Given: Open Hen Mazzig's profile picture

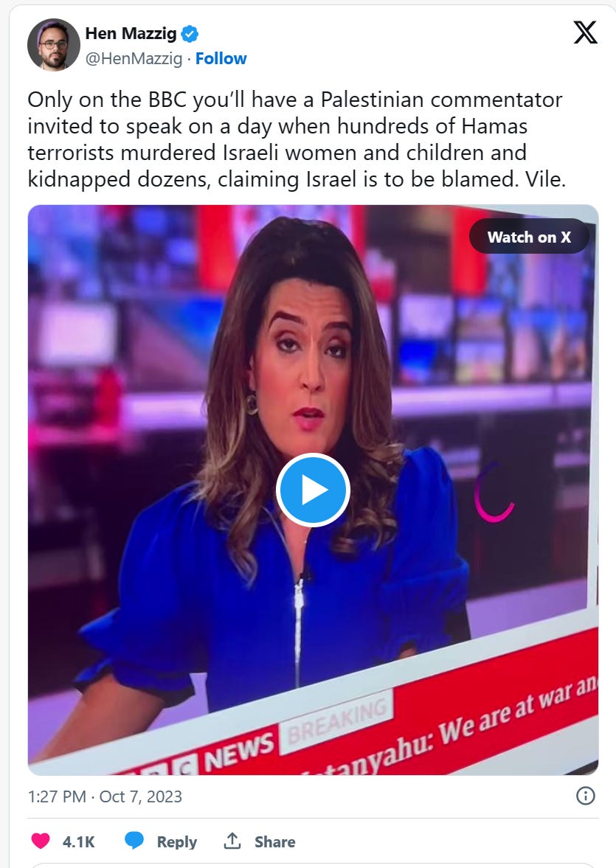Looking at the screenshot, I should (54, 45).
